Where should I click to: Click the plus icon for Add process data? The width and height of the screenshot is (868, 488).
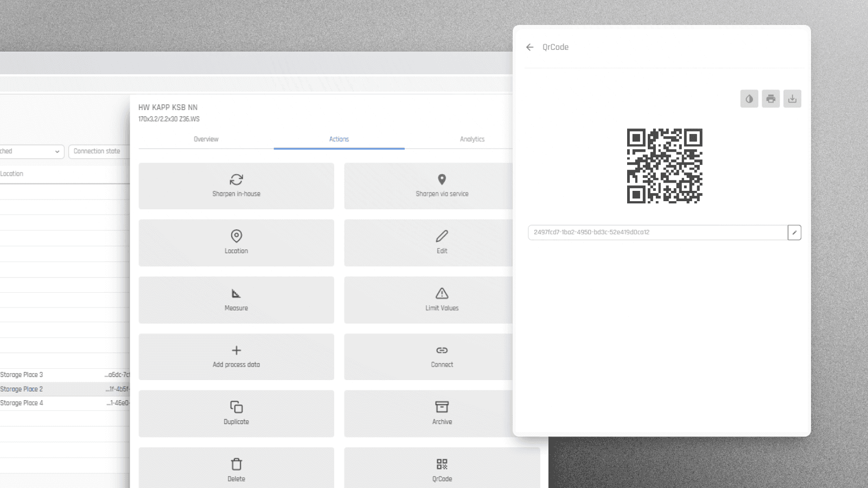coord(237,350)
